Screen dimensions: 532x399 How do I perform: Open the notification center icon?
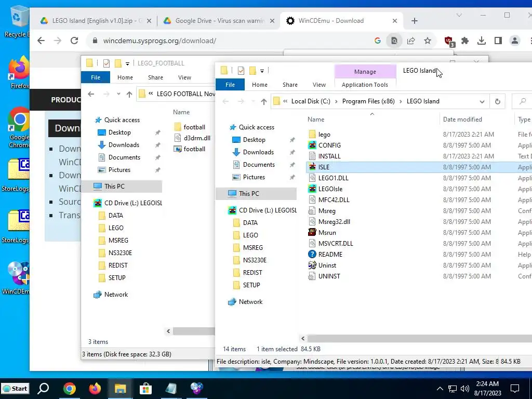[x=515, y=389]
